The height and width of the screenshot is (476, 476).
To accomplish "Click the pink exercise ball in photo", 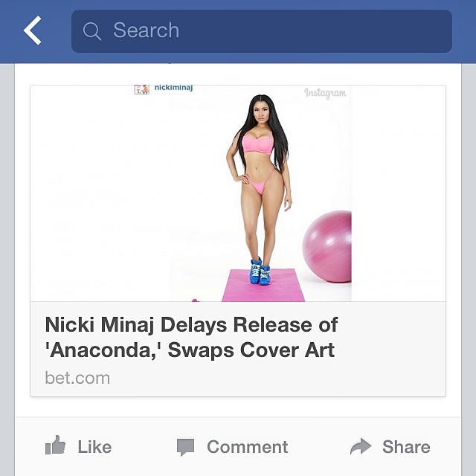I will (x=327, y=246).
